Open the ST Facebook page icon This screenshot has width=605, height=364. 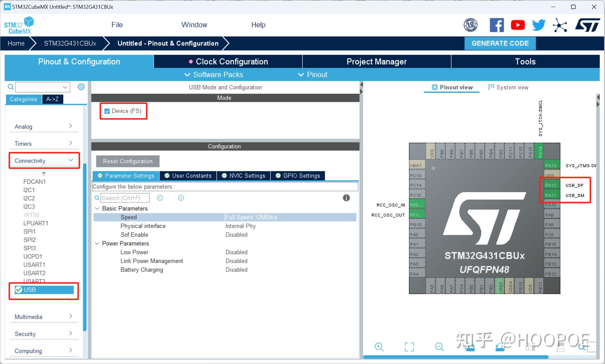click(496, 25)
